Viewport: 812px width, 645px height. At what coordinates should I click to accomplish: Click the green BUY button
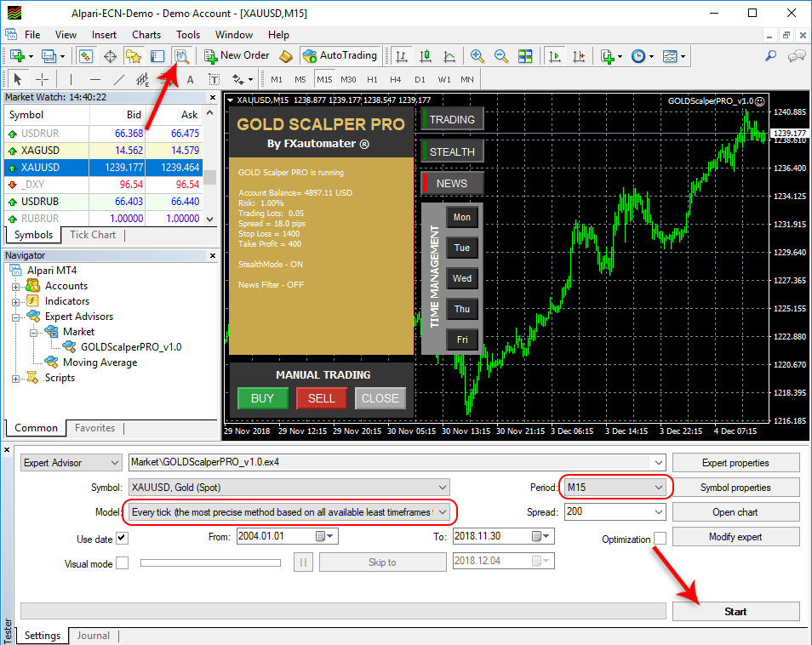(262, 398)
